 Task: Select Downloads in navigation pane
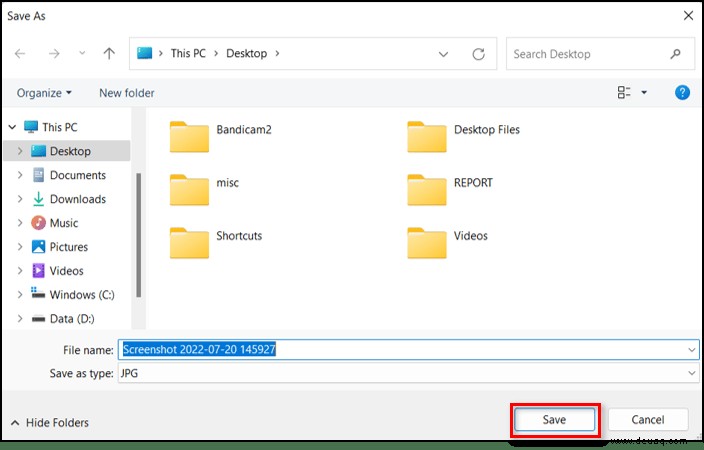(x=78, y=199)
